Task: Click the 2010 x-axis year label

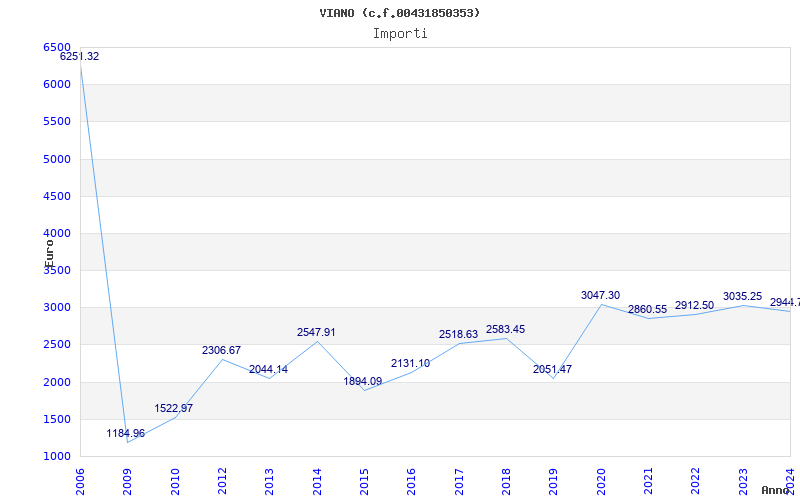Action: point(175,482)
